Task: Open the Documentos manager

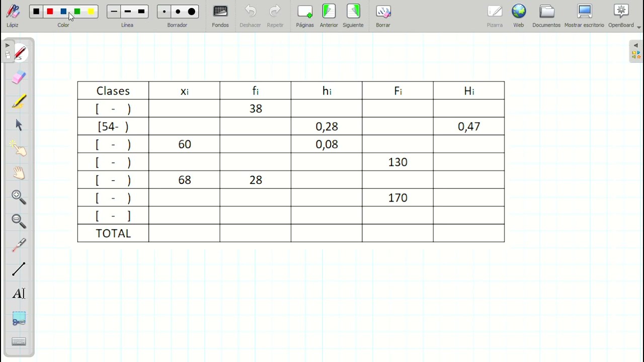Action: point(546,16)
